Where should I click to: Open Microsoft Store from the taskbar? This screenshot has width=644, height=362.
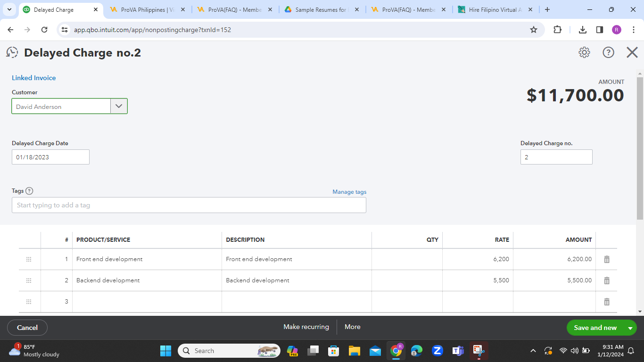[334, 351]
